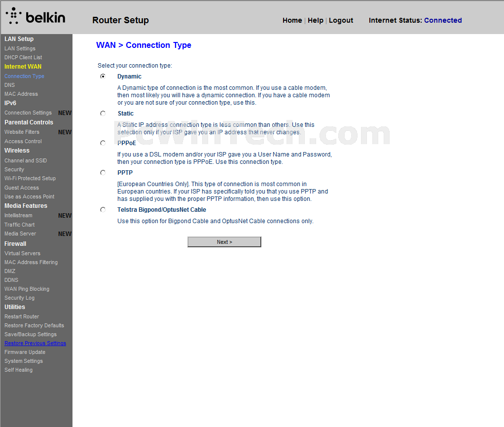Click the Firewall section heading
This screenshot has height=427, width=504.
(x=15, y=244)
